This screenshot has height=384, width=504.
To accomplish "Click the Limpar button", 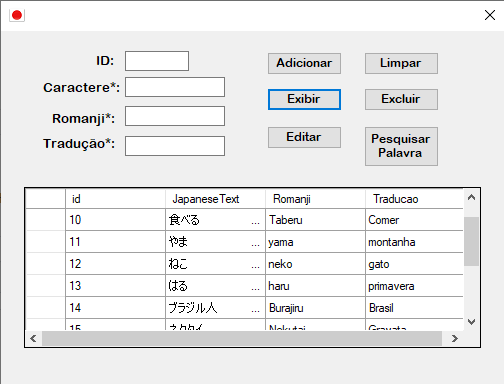I will point(401,63).
